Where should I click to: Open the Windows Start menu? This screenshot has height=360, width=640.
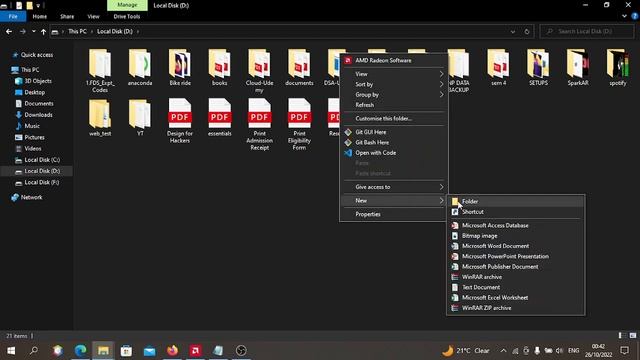[x=11, y=350]
